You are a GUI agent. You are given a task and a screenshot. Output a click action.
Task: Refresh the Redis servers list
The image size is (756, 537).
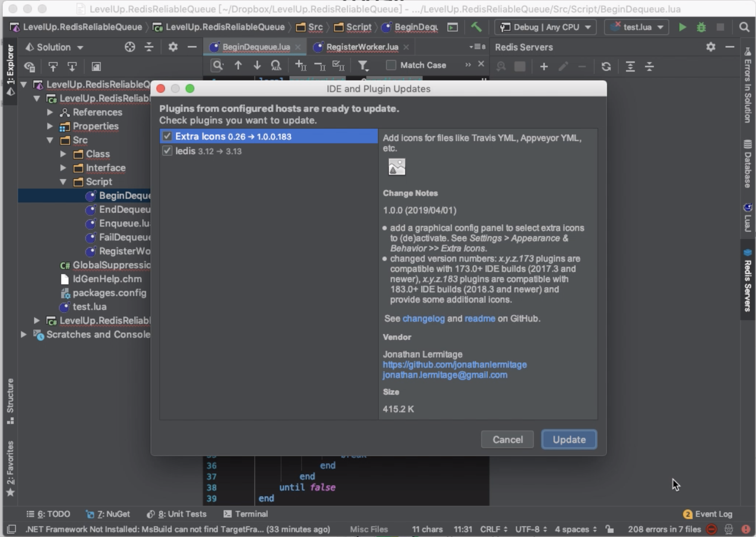pyautogui.click(x=606, y=66)
